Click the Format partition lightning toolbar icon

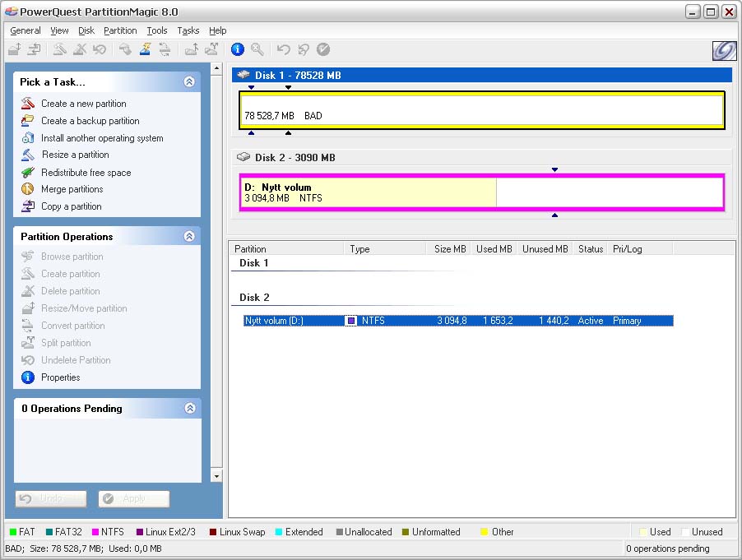point(146,49)
